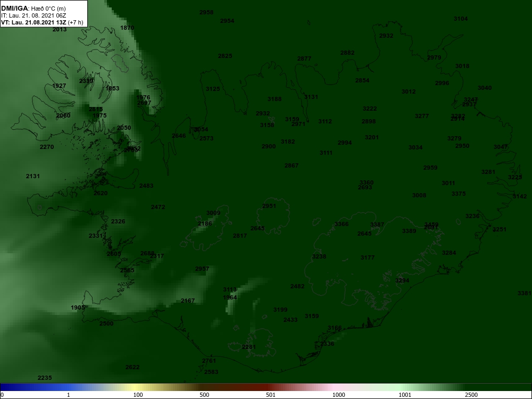
Task: Click the 2573 value
Action: [206, 138]
